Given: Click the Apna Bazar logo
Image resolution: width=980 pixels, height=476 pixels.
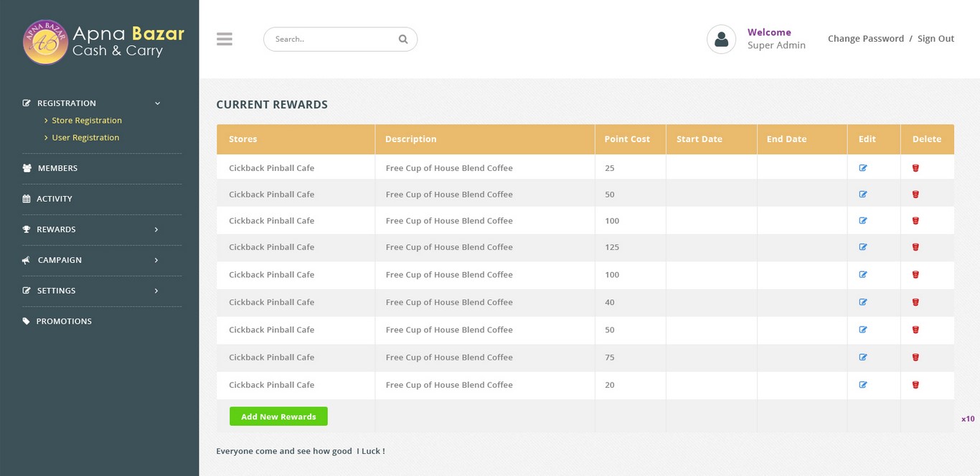Looking at the screenshot, I should tap(46, 42).
